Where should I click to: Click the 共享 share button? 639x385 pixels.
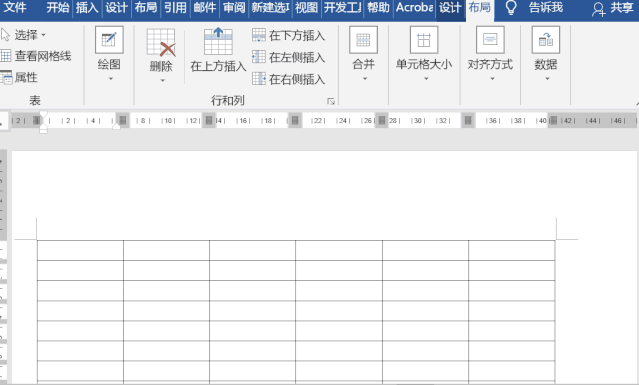[613, 8]
